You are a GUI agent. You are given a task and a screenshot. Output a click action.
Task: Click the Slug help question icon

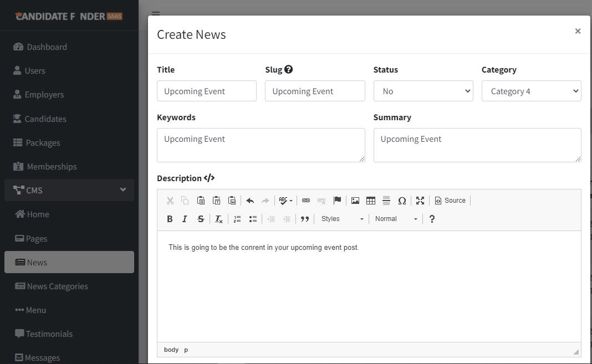tap(288, 69)
